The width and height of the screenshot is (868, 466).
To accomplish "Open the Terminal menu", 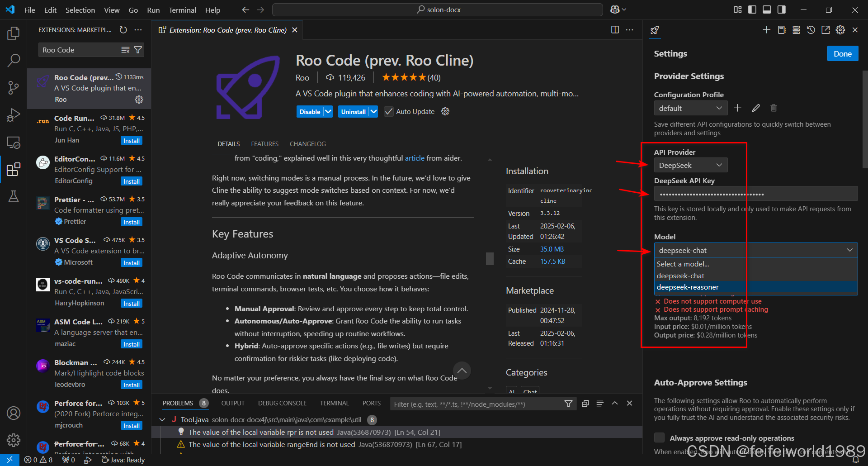I will [182, 10].
